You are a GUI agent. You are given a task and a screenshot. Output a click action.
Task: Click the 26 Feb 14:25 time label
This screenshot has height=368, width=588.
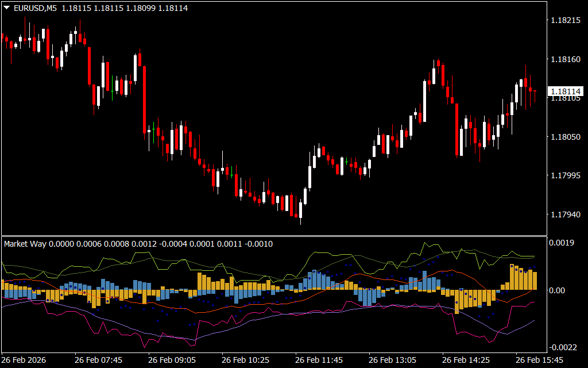point(466,360)
